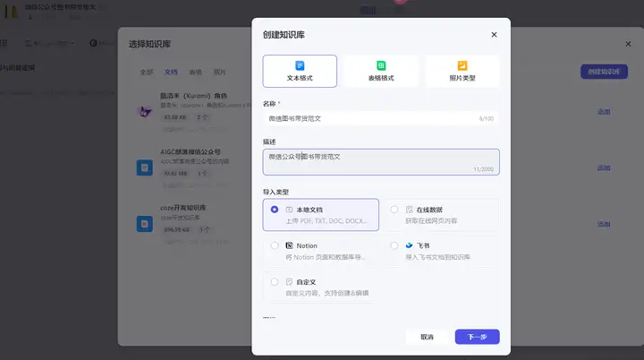Click into the 描述 description text area
The image size is (644, 360).
pyautogui.click(x=381, y=162)
